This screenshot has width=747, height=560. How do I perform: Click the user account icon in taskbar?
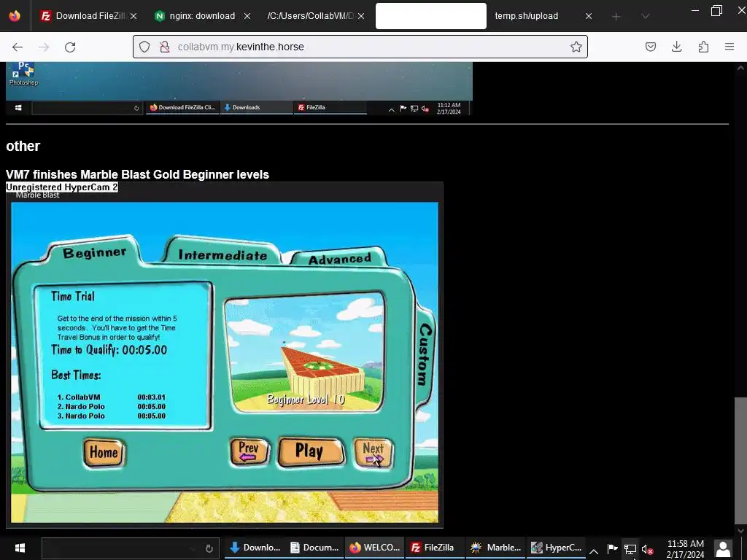tap(723, 548)
